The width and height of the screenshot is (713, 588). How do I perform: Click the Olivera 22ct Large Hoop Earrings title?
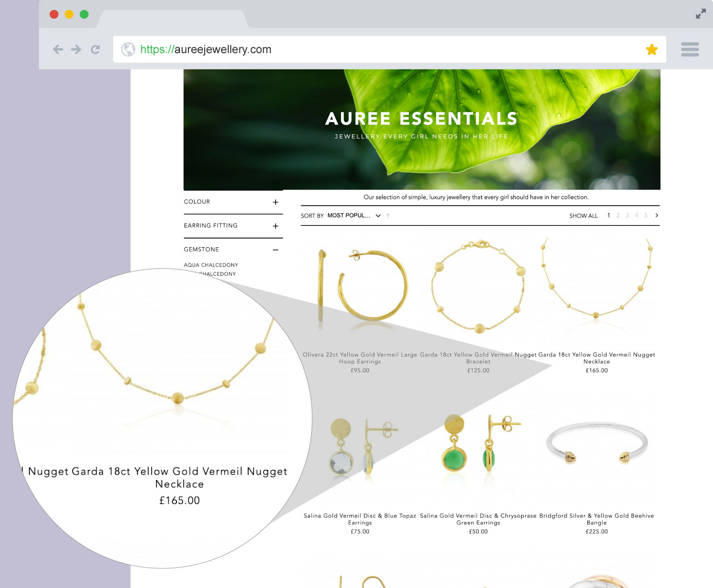360,358
